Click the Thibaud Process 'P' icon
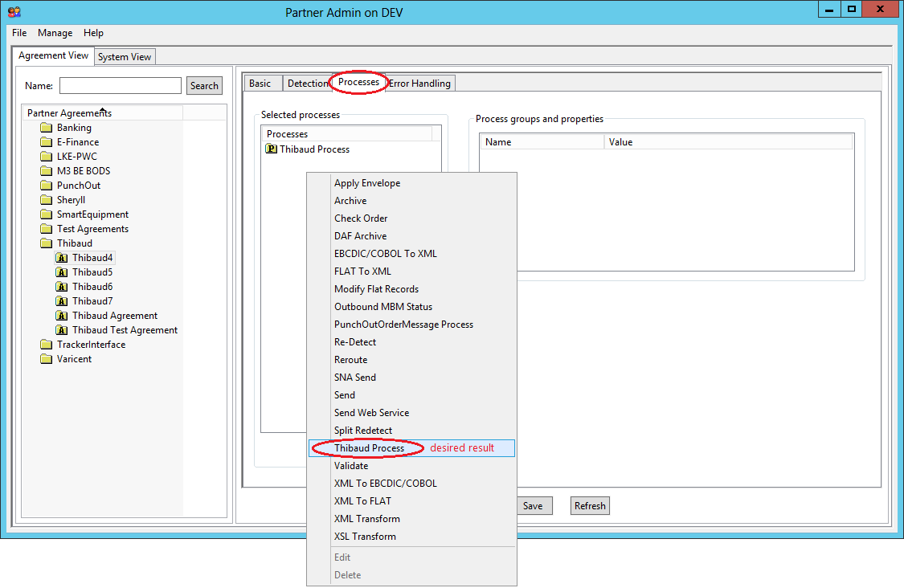Image resolution: width=904 pixels, height=588 pixels. click(x=271, y=149)
